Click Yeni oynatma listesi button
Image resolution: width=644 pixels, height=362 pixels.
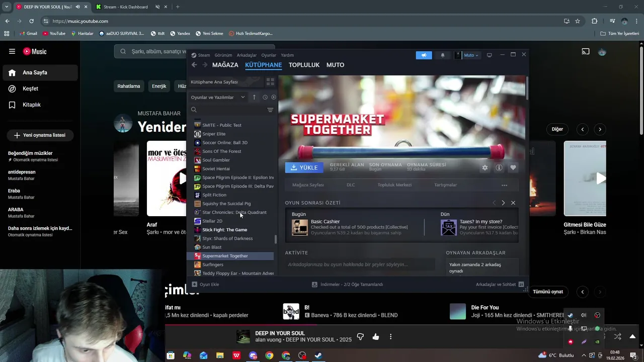(40, 135)
